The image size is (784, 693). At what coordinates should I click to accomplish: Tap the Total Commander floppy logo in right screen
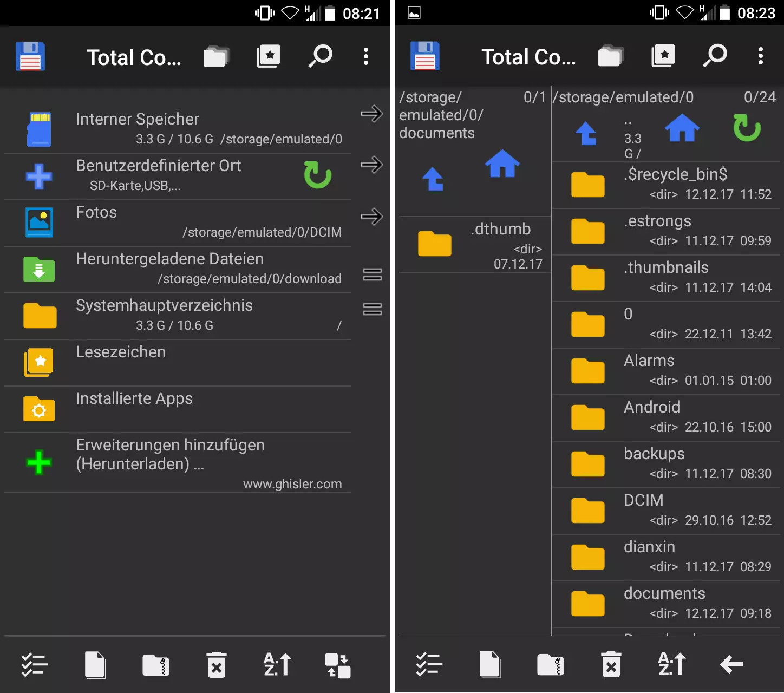[425, 56]
